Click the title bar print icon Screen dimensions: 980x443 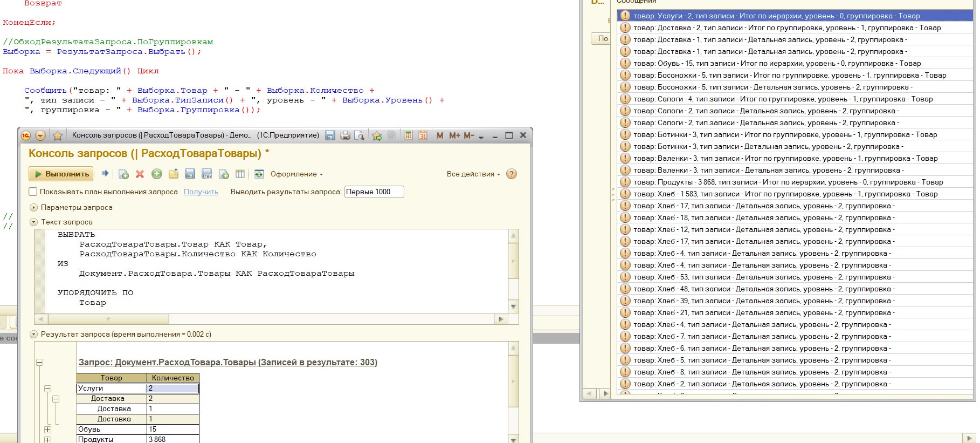point(345,135)
